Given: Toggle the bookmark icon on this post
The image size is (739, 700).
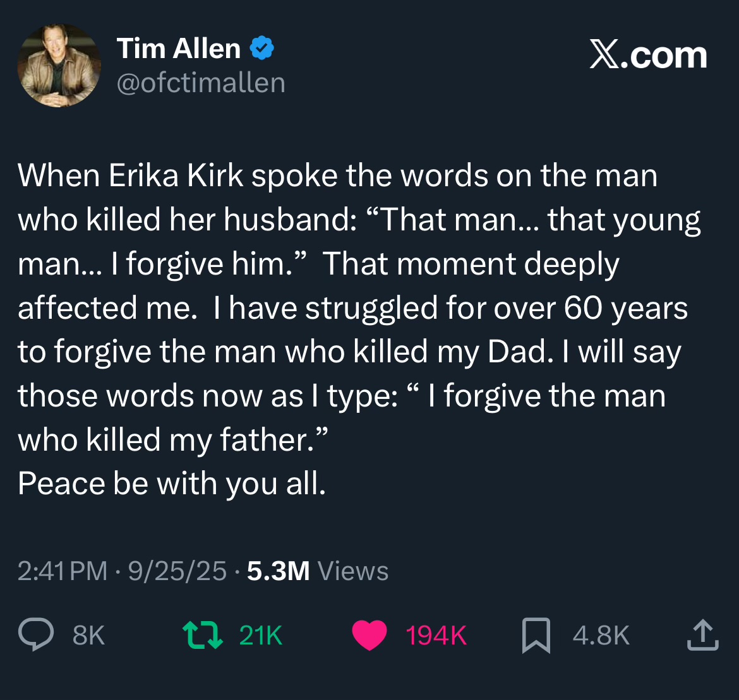Looking at the screenshot, I should click(x=536, y=635).
